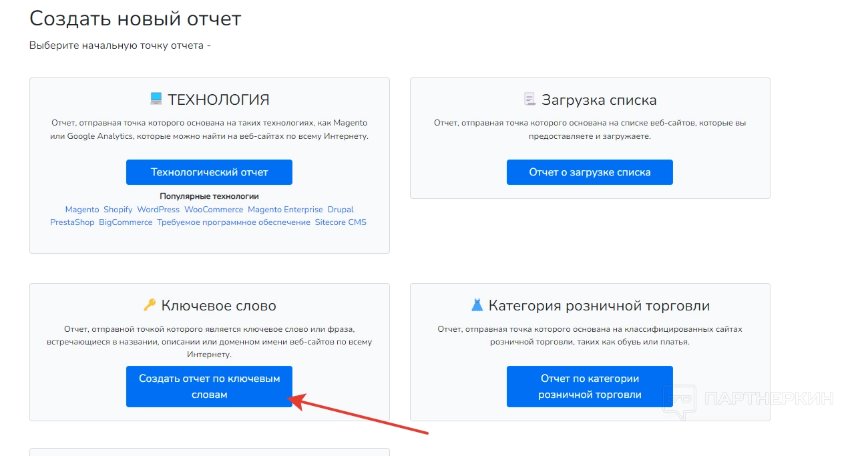
Task: Open the WordPress technology link
Action: pyautogui.click(x=158, y=210)
